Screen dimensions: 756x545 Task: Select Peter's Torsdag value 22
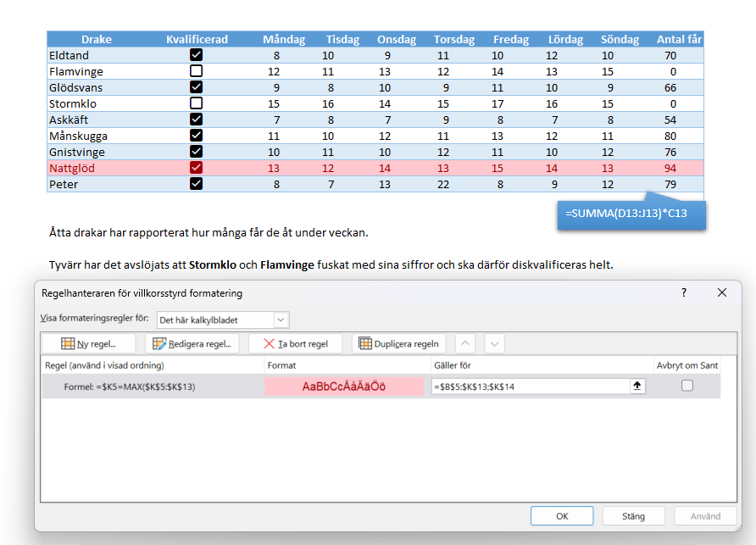tap(443, 184)
